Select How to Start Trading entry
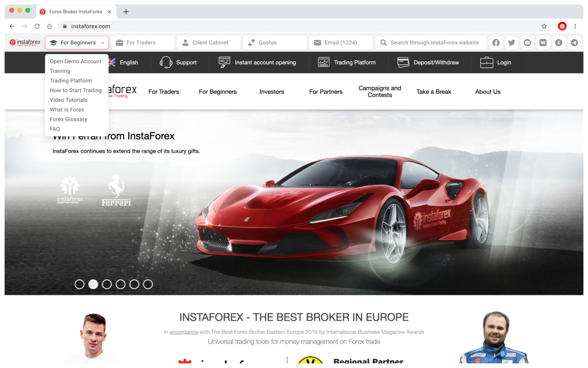Viewport: 588px width, 368px height. click(x=76, y=90)
